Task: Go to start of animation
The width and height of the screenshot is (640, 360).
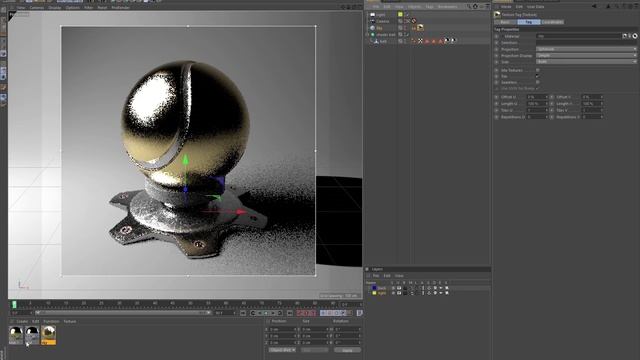Action: tap(243, 313)
